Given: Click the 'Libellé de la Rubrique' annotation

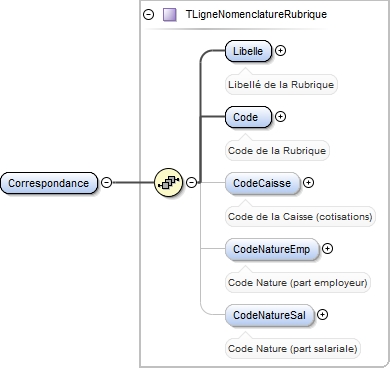Looking at the screenshot, I should [281, 85].
